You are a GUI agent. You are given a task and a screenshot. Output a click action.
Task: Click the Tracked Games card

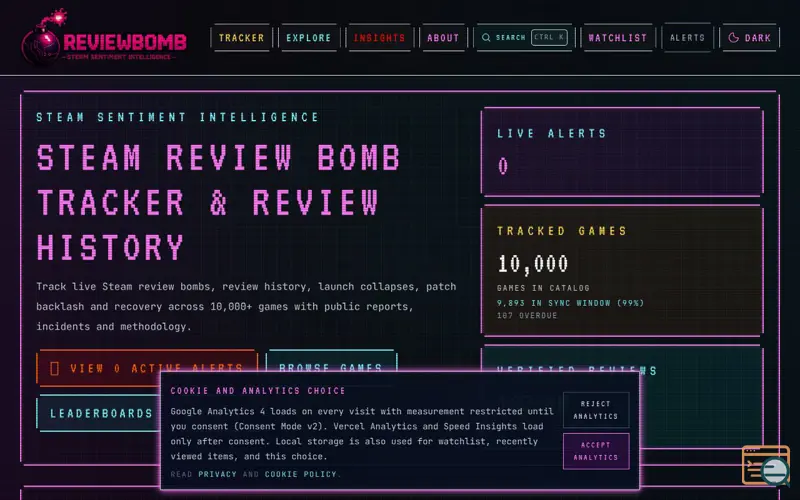click(622, 271)
